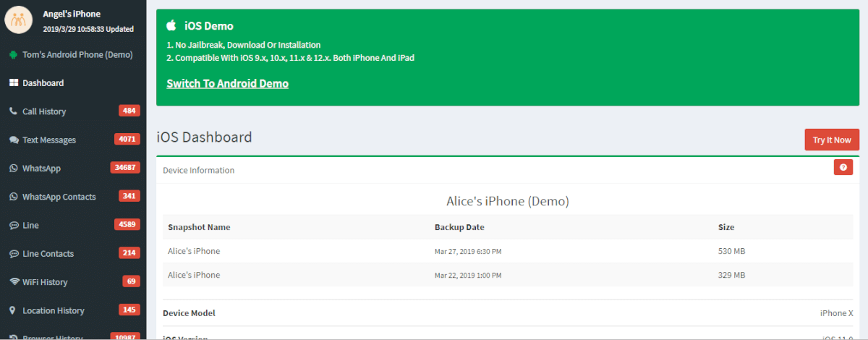Click the speech bubble icon beside Line

click(13, 226)
